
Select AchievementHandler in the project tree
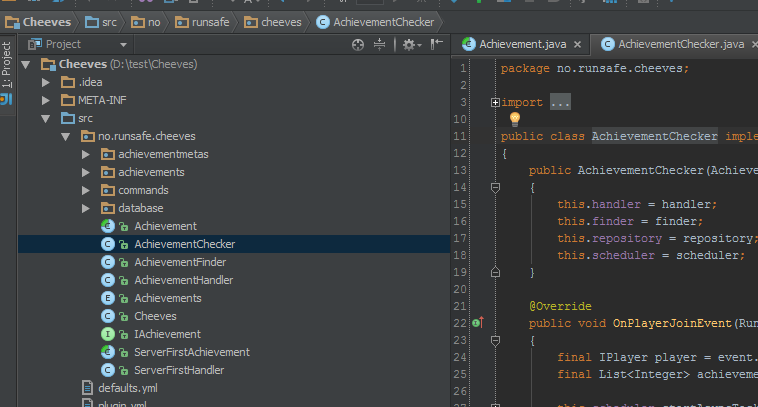[183, 280]
